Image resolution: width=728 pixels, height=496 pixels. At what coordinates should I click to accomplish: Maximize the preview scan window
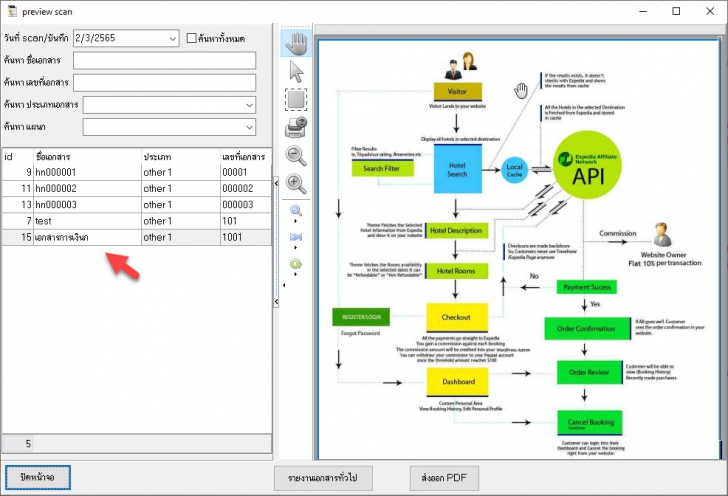point(676,11)
